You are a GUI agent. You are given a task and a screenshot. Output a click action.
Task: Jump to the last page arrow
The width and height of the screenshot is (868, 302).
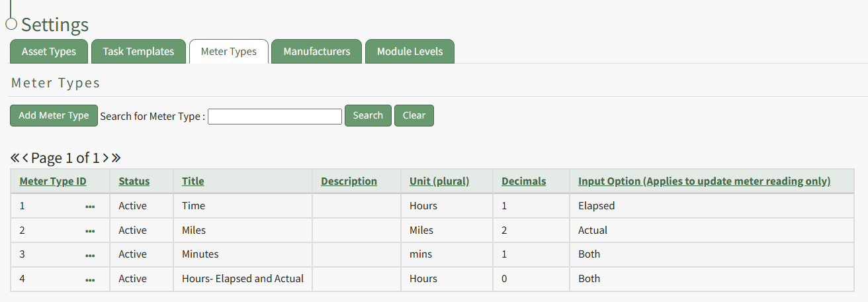(x=116, y=158)
